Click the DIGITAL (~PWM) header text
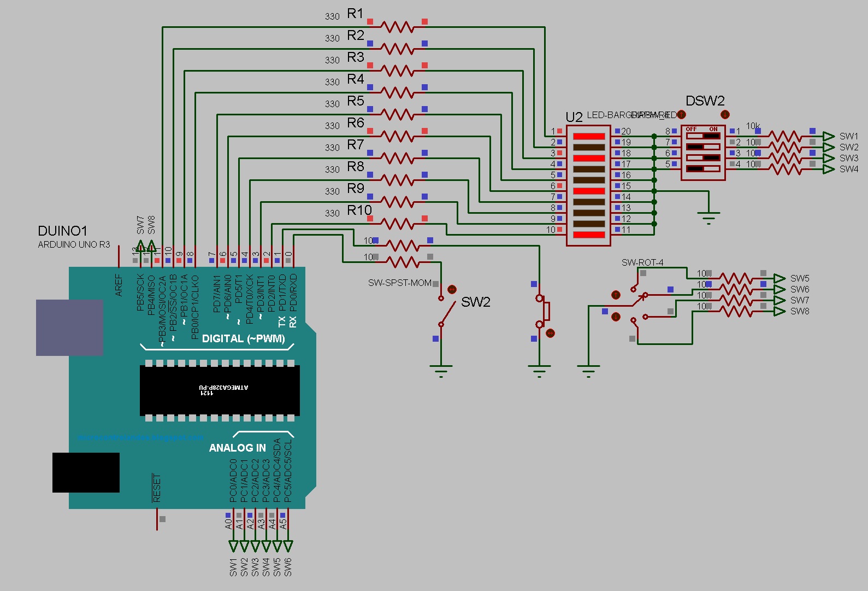 (x=243, y=338)
